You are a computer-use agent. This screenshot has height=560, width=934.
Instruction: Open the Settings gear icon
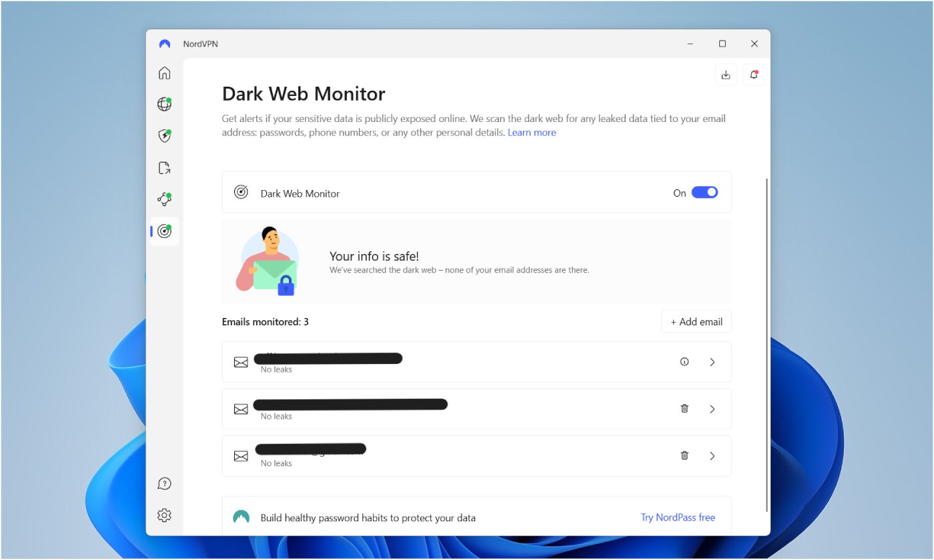click(x=164, y=515)
